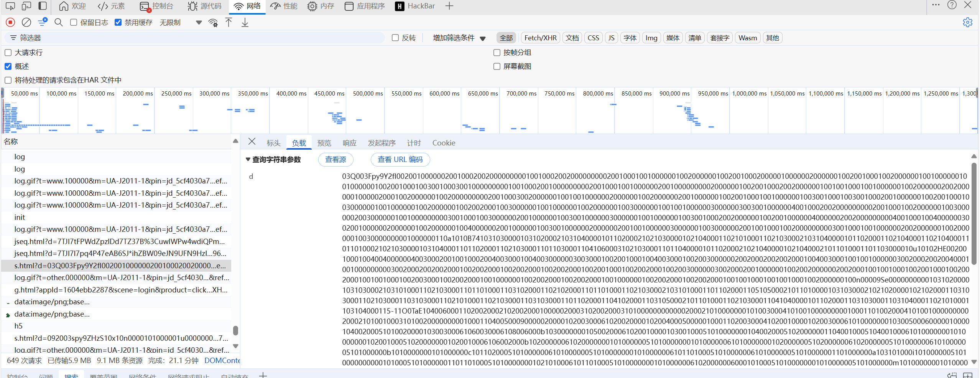
Task: Uncheck the 禁用缓存 checkbox
Action: pyautogui.click(x=118, y=23)
